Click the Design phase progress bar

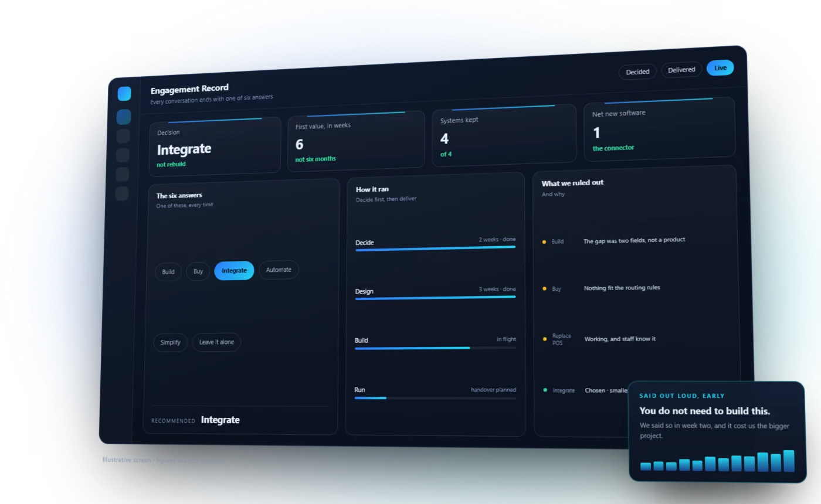pyautogui.click(x=436, y=298)
